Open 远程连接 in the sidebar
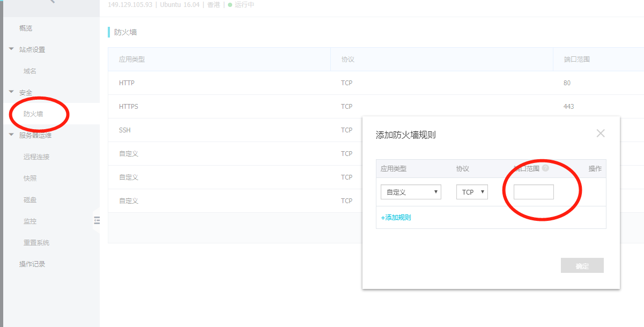 (x=36, y=157)
